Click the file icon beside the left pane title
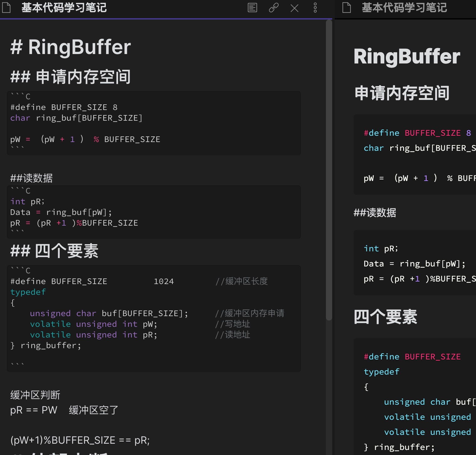476x455 pixels. (x=6, y=8)
